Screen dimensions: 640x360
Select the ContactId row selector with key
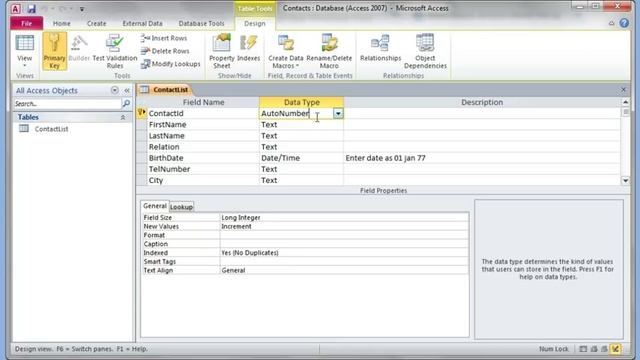[142, 113]
